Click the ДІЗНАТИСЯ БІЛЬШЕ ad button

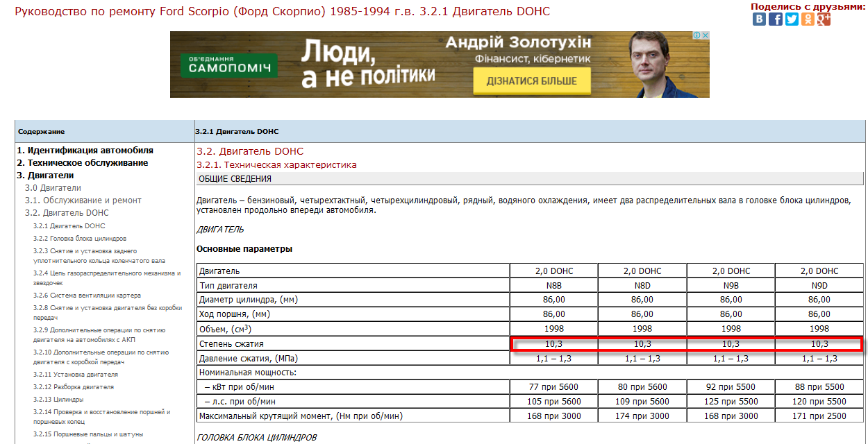532,81
